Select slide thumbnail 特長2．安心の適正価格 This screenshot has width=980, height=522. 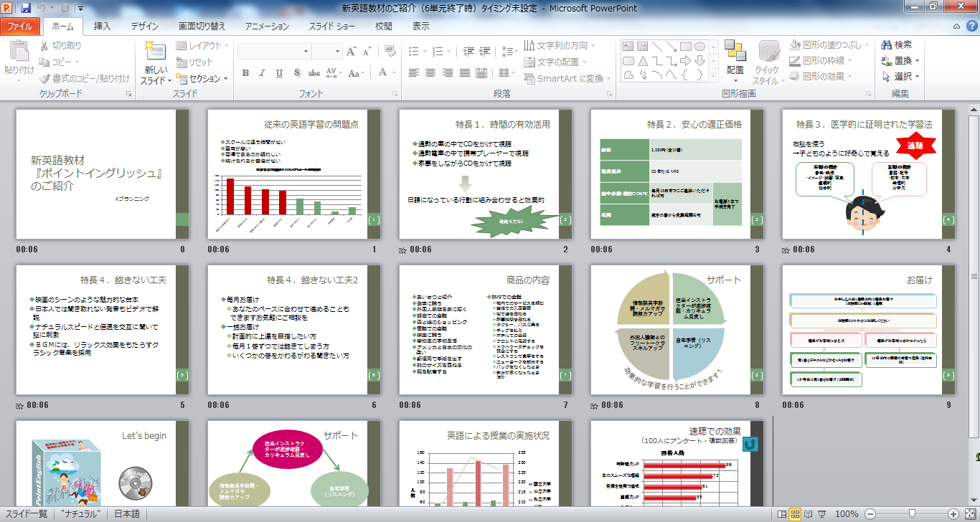677,174
